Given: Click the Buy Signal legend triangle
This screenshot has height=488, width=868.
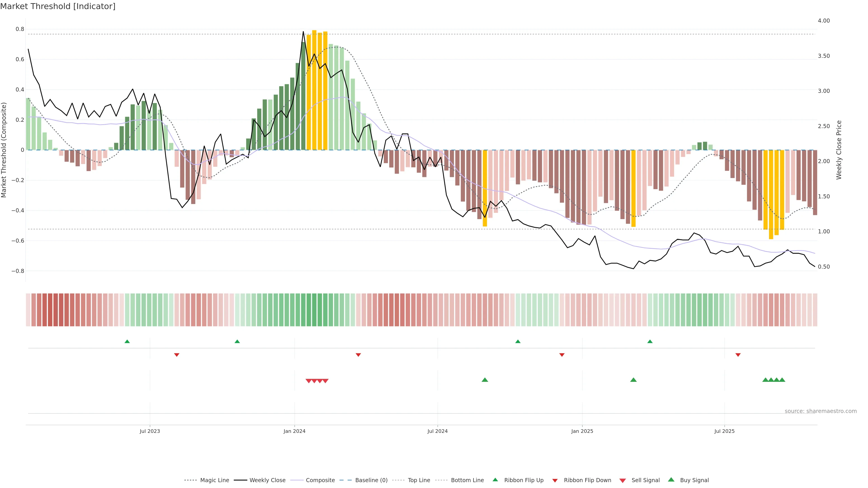Looking at the screenshot, I should [x=671, y=480].
